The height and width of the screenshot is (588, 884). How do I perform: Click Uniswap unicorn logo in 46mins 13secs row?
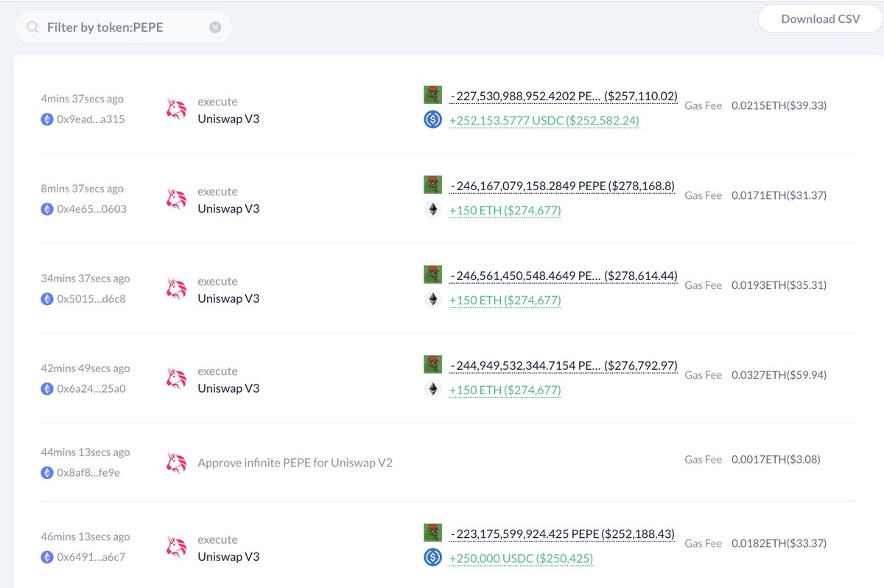176,547
